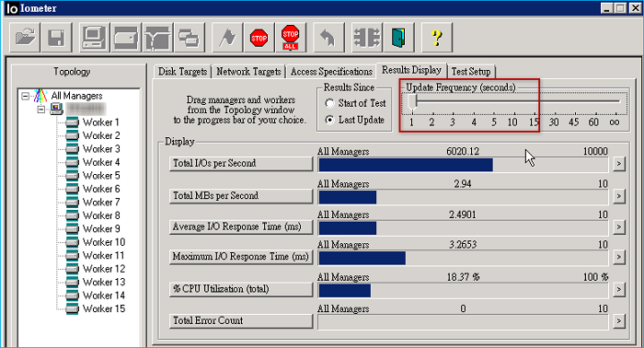Screen dimensions: 644x348
Task: Choose Last Update results option
Action: coord(329,120)
